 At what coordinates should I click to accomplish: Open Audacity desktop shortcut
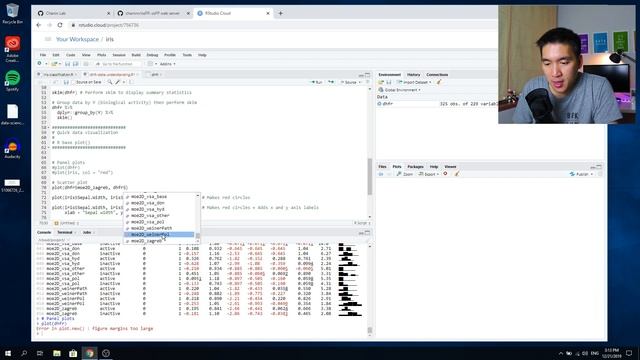point(12,149)
